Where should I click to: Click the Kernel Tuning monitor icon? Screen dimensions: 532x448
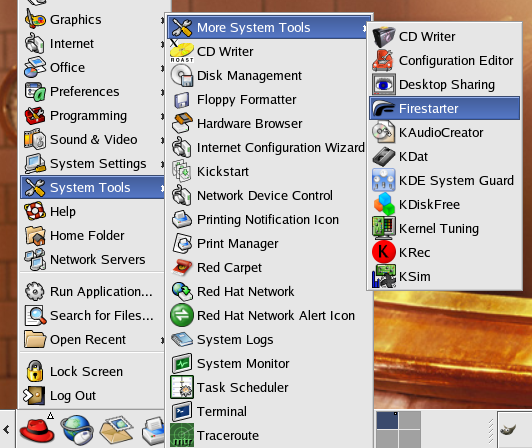click(383, 228)
